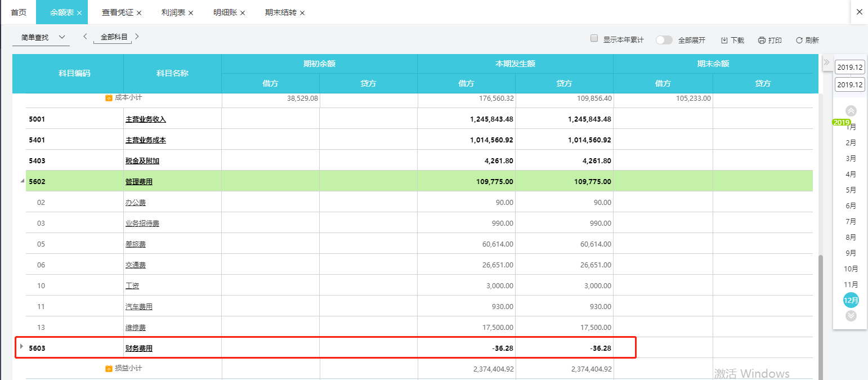Open 主营业务收入 subject link
This screenshot has width=868, height=380.
point(146,119)
